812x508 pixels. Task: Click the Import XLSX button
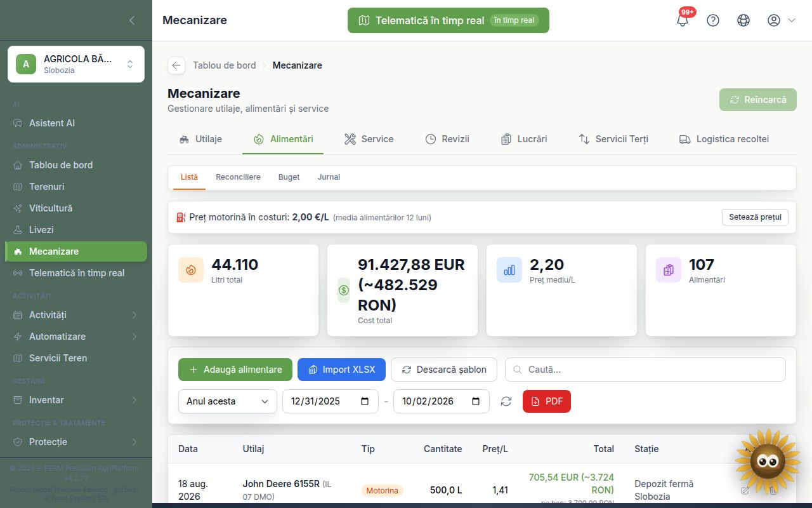coord(341,370)
